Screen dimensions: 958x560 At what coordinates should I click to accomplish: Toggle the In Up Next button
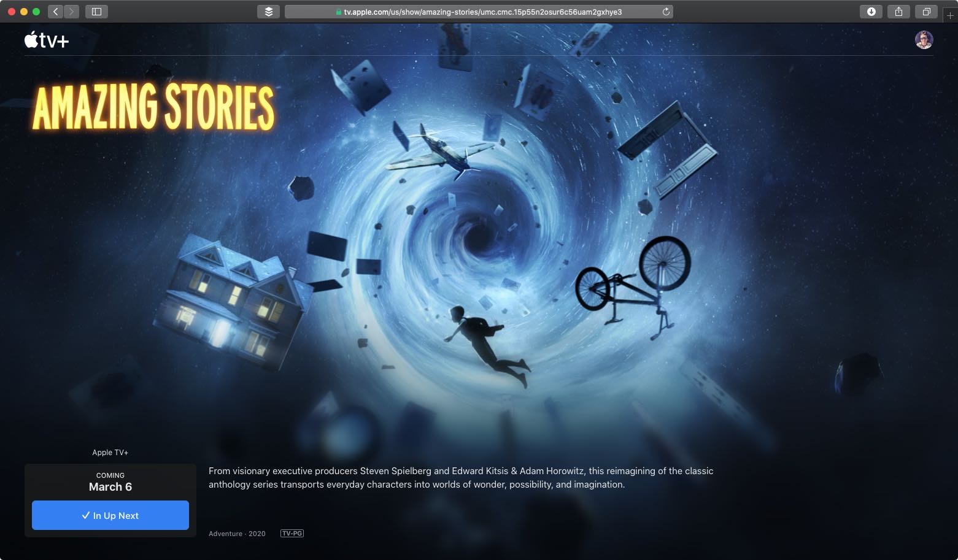[110, 515]
